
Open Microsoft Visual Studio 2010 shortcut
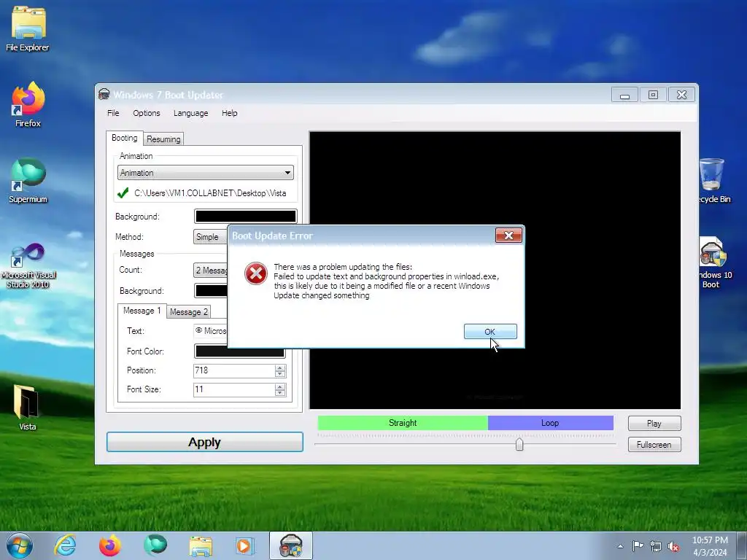point(28,265)
